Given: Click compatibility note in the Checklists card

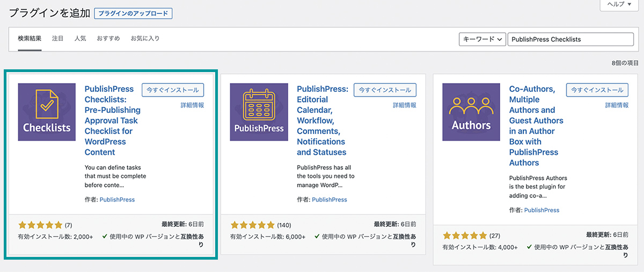Looking at the screenshot, I should coord(153,240).
